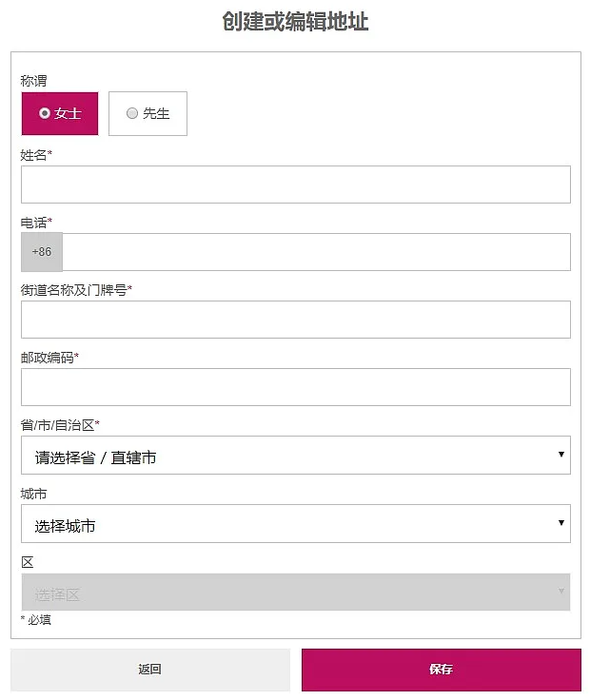The width and height of the screenshot is (590, 700).
Task: Click the disabled 选择区 dropdown
Action: 296,592
